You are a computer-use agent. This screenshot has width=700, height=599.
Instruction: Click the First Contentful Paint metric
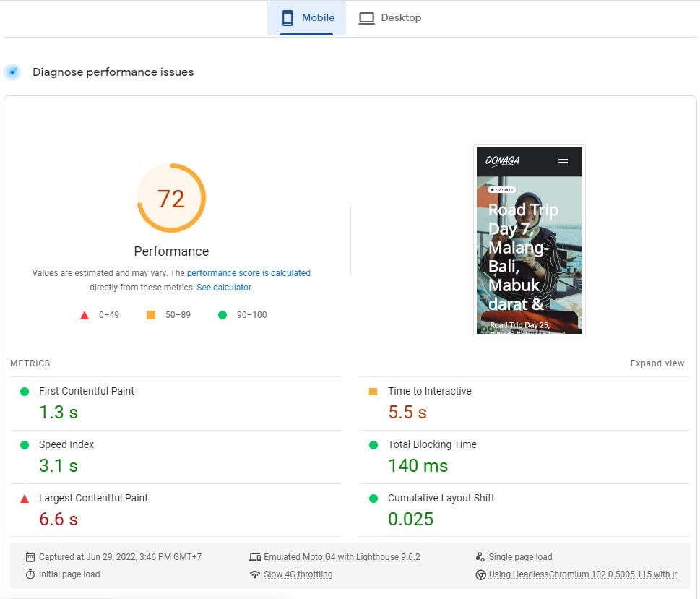[x=87, y=391]
